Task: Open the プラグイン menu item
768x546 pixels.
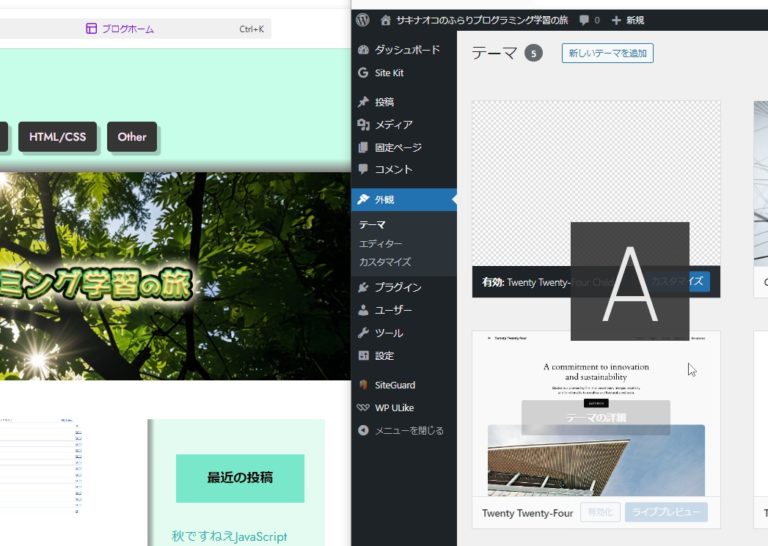Action: (397, 287)
